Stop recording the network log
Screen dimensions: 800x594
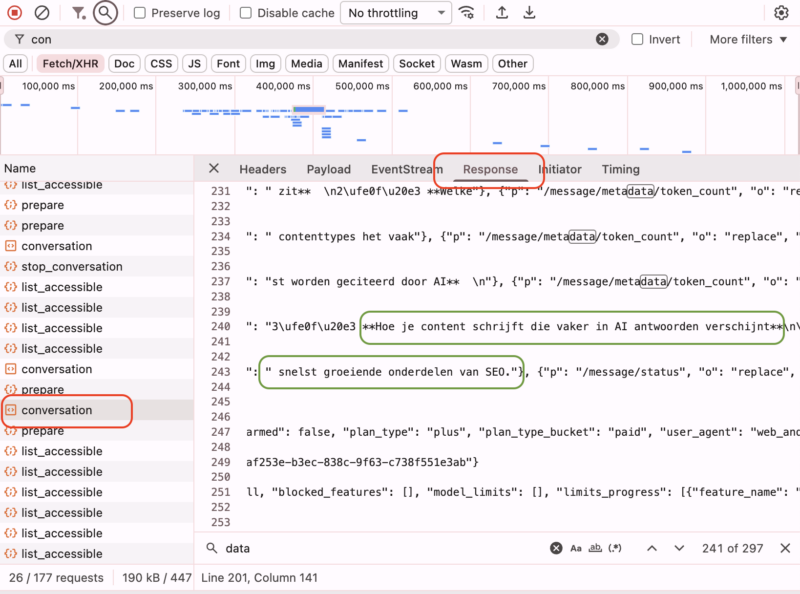point(13,13)
